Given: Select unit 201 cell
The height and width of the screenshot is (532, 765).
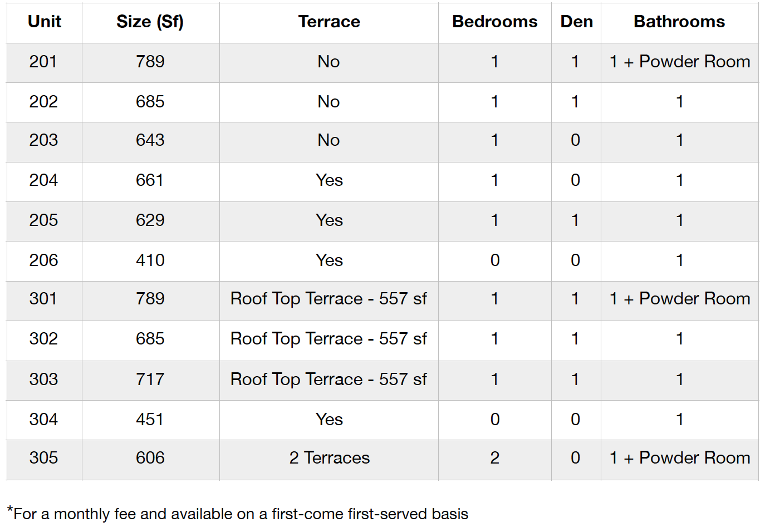Looking at the screenshot, I should (x=45, y=62).
